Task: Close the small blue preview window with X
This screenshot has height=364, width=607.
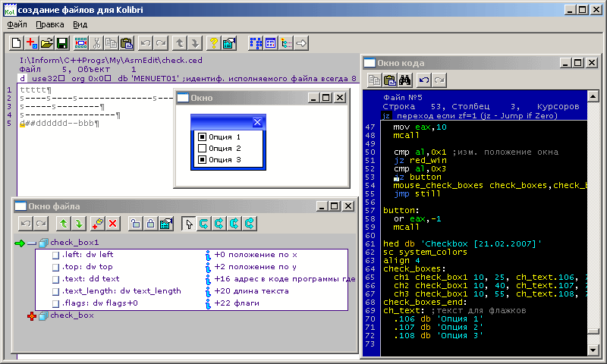Action: 257,122
